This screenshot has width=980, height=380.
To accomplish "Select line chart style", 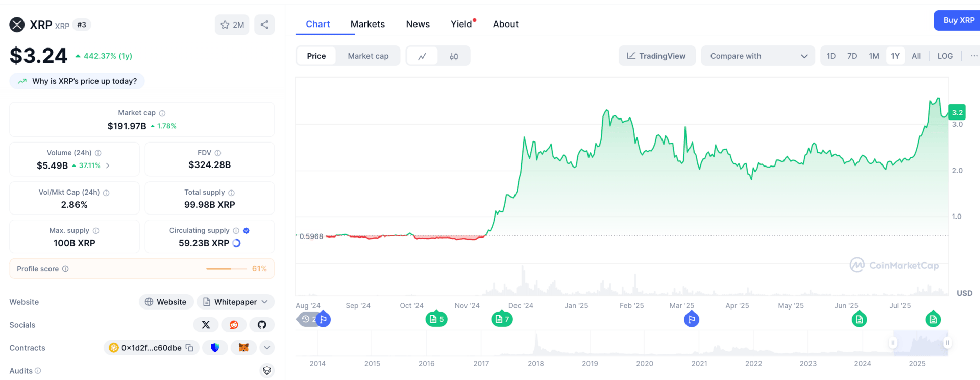I will click(422, 56).
